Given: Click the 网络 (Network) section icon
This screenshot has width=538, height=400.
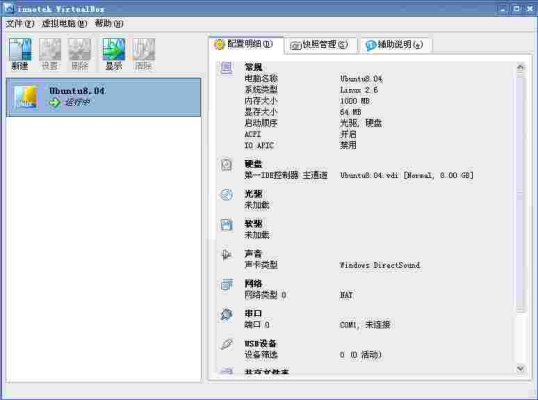Looking at the screenshot, I should 226,284.
